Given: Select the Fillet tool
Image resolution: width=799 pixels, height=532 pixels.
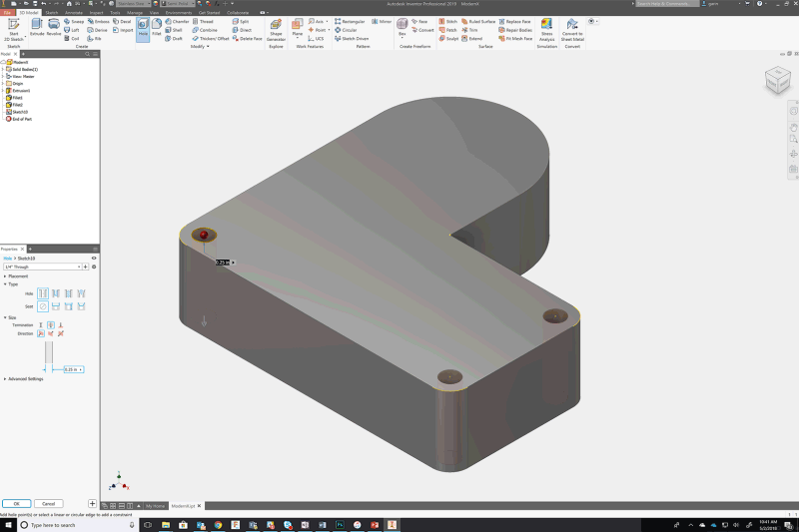Looking at the screenshot, I should (x=157, y=28).
